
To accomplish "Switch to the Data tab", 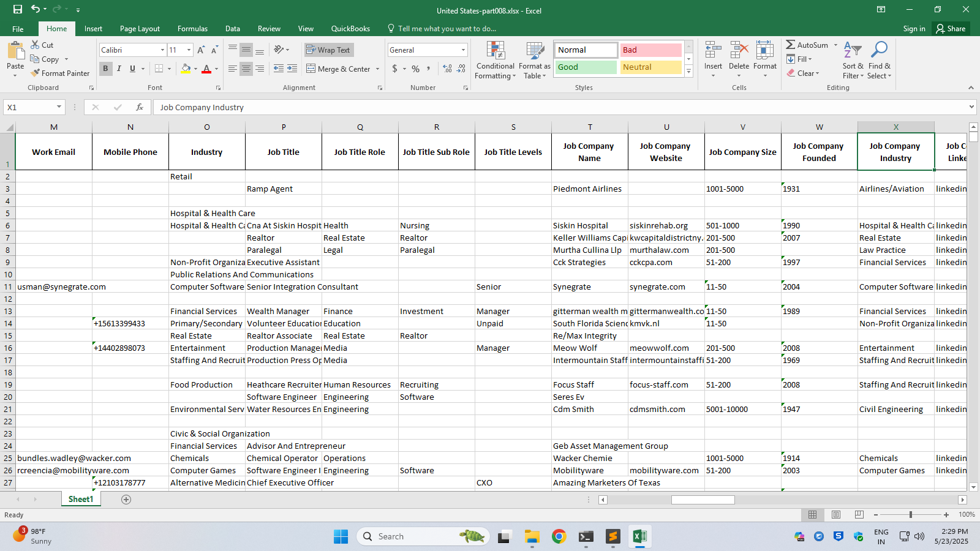I will (232, 29).
